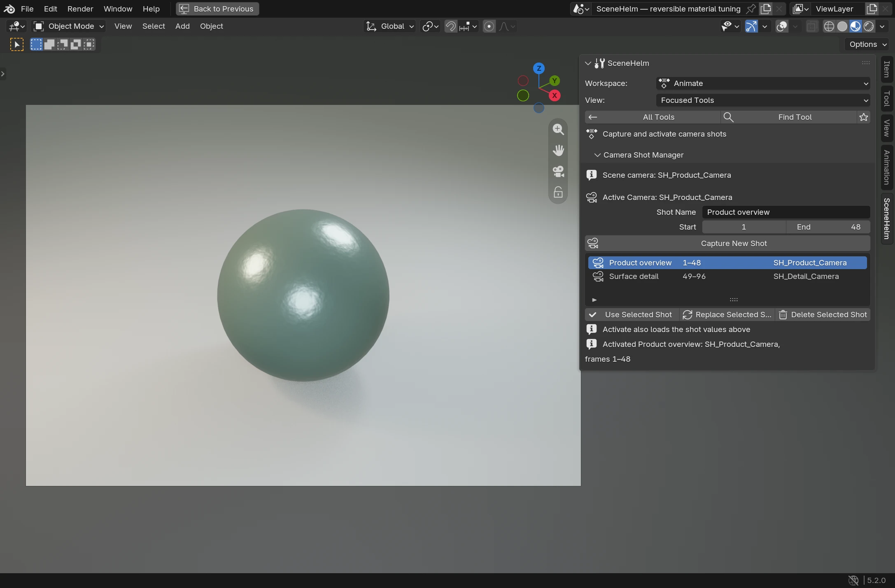
Task: Open the shading options dropdown arrow
Action: [882, 26]
